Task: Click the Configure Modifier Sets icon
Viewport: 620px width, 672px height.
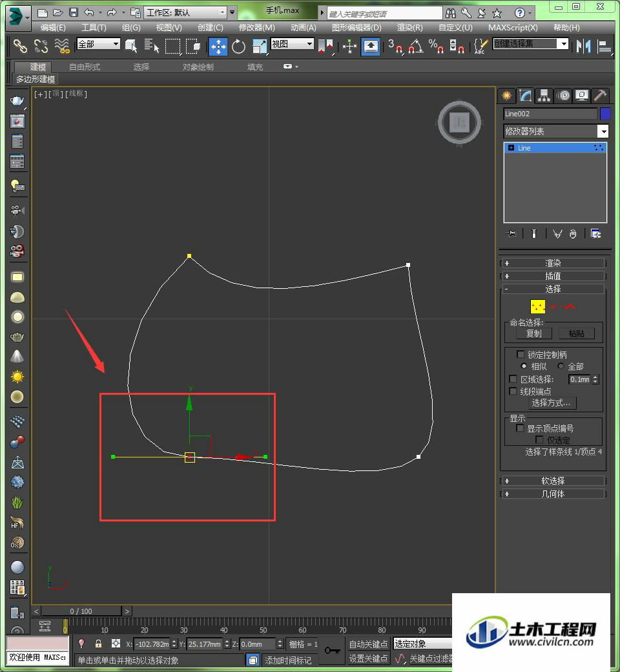Action: 595,233
